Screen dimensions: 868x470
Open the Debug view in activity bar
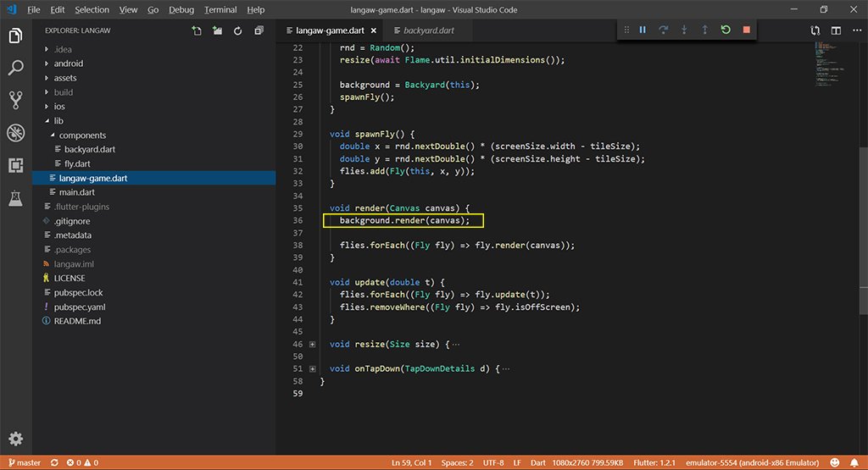[15, 133]
